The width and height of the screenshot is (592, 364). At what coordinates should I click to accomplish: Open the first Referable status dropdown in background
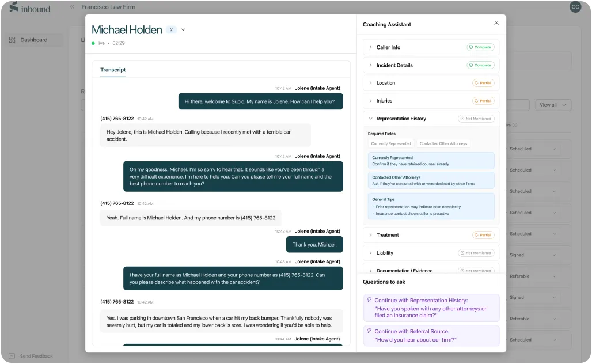click(533, 276)
